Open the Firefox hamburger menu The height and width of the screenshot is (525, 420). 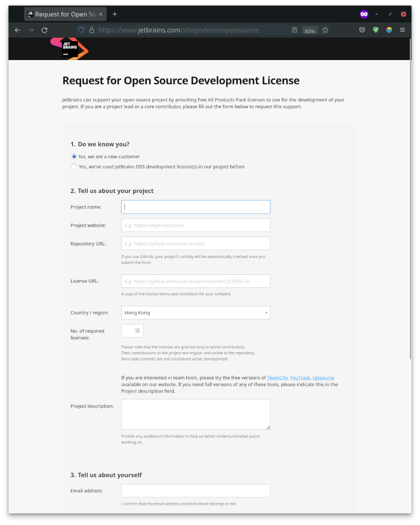click(x=402, y=30)
